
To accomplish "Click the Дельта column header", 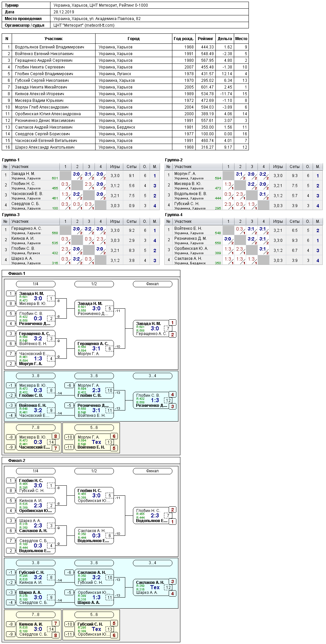I will coord(224,39).
